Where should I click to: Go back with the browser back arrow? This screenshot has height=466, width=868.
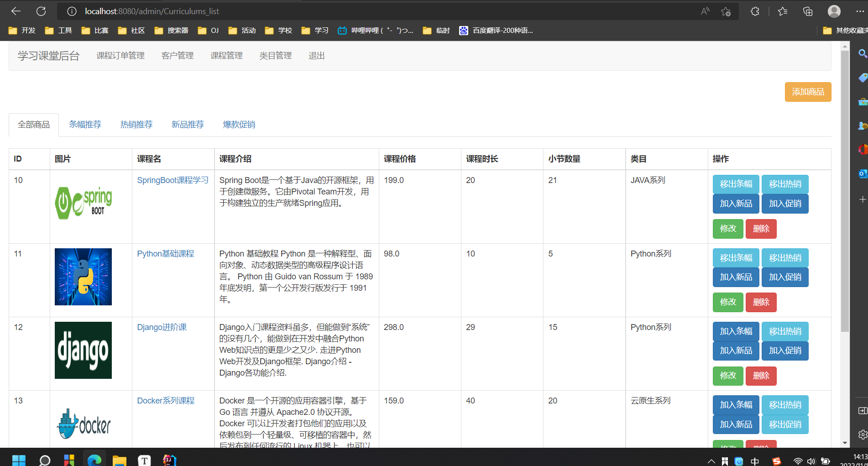pyautogui.click(x=16, y=11)
